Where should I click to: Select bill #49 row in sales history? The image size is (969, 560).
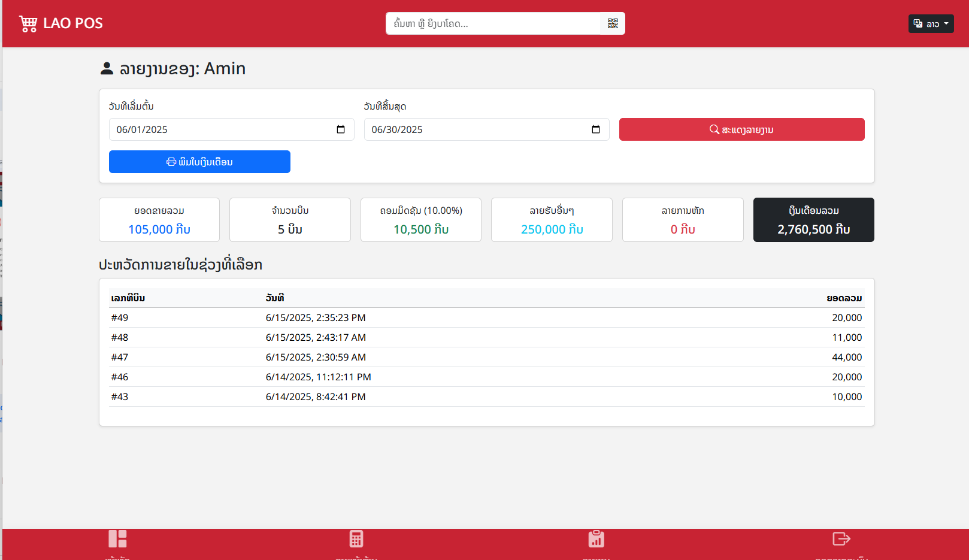click(486, 317)
